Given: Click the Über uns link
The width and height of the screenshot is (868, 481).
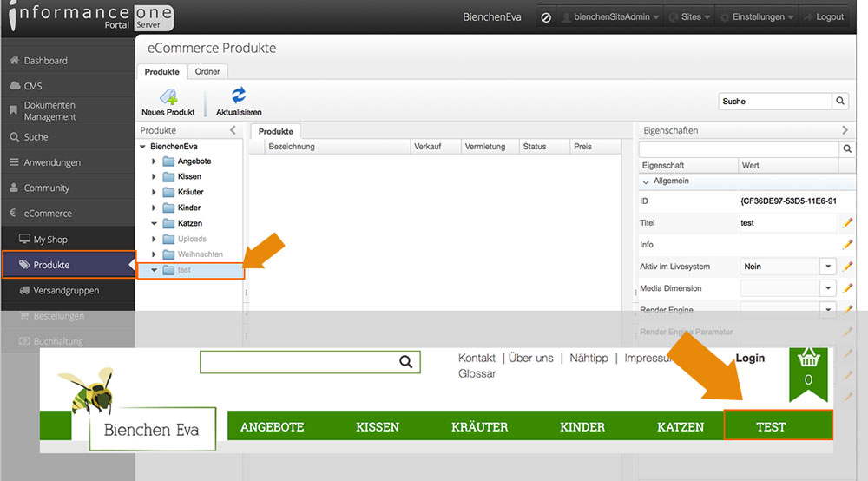Looking at the screenshot, I should [x=531, y=358].
